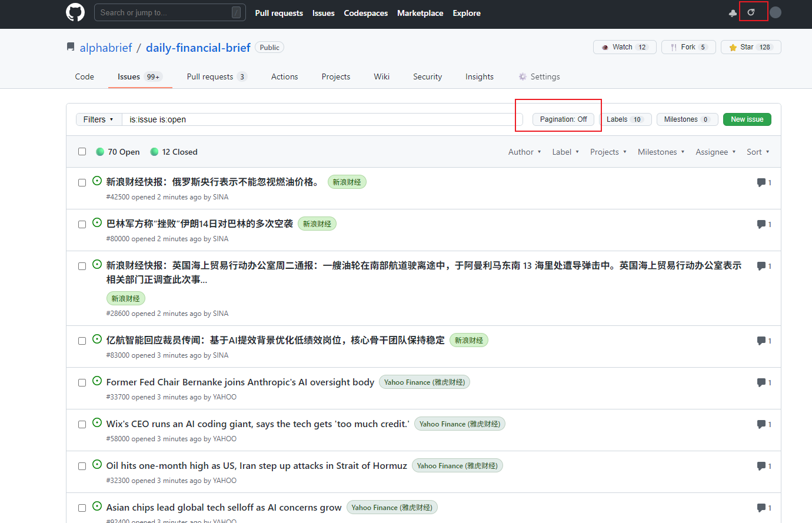Click the repository icon beside alphabrief
812x523 pixels.
pyautogui.click(x=71, y=47)
